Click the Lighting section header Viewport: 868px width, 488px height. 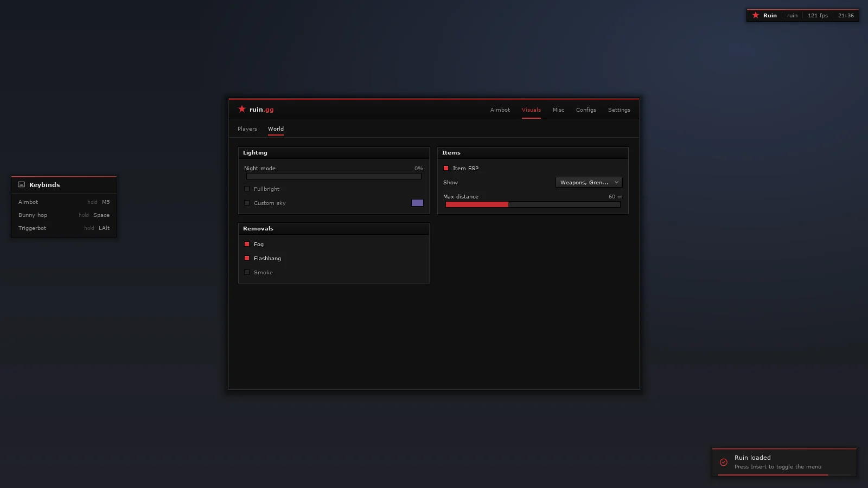tap(334, 153)
